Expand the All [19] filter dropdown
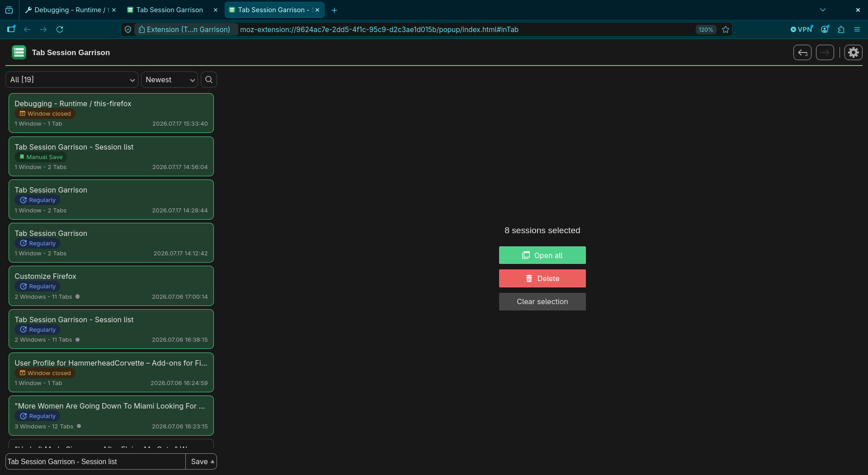868x475 pixels. click(72, 80)
